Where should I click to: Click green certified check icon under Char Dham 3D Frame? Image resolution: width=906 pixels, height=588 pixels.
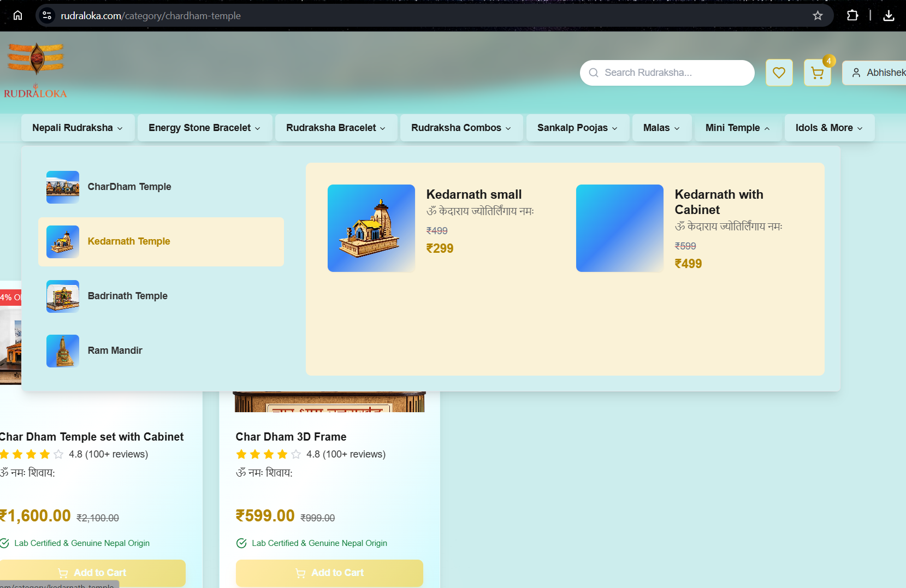tap(241, 543)
